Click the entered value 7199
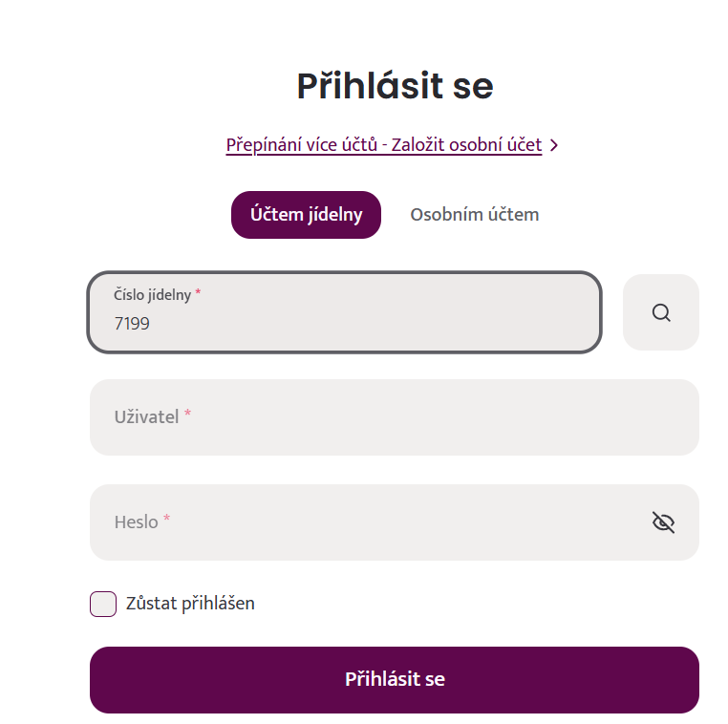This screenshot has width=728, height=724. 132,324
